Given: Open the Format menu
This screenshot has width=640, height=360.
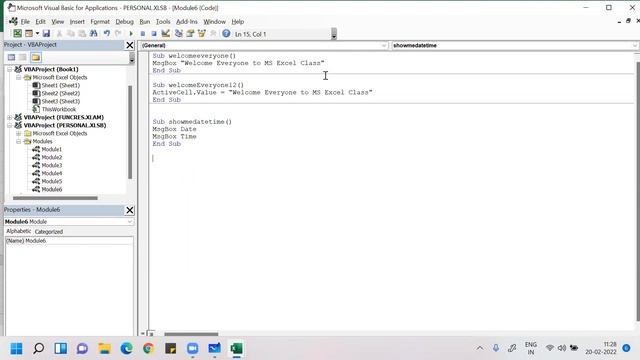Looking at the screenshot, I should point(100,22).
